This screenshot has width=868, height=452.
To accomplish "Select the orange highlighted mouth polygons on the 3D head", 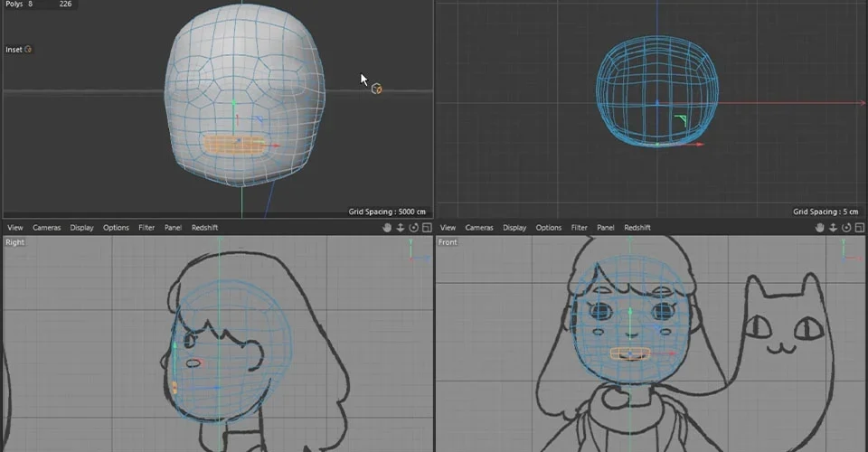I will click(235, 145).
